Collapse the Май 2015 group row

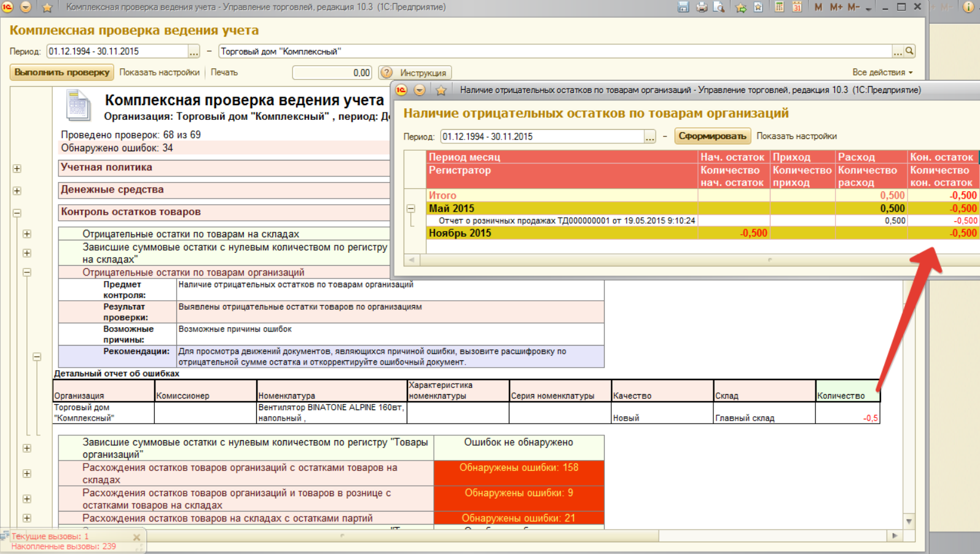point(411,208)
